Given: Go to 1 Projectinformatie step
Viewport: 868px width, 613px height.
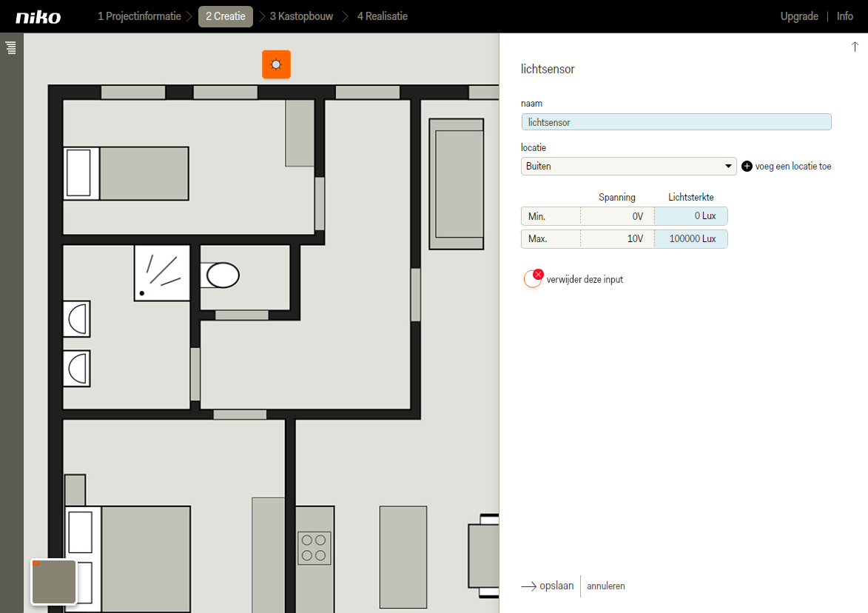Looking at the screenshot, I should click(x=140, y=16).
